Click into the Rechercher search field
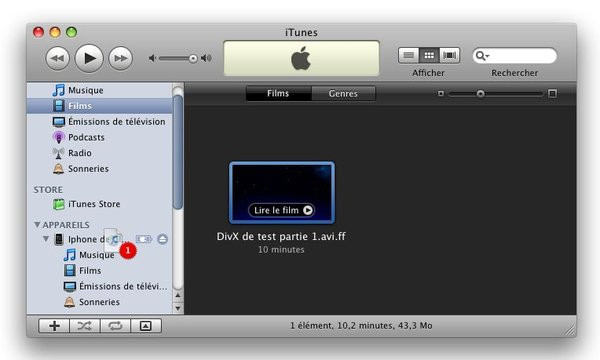The height and width of the screenshot is (360, 600). tap(514, 56)
